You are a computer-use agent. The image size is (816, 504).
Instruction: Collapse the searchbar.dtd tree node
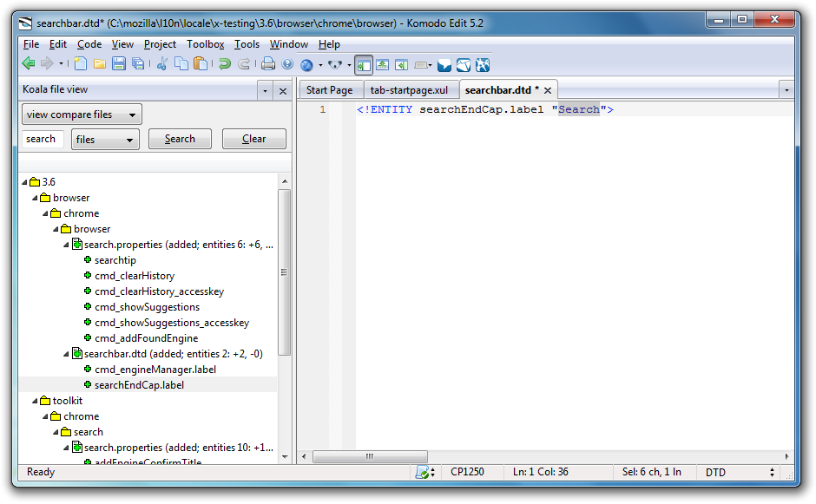[x=66, y=354]
